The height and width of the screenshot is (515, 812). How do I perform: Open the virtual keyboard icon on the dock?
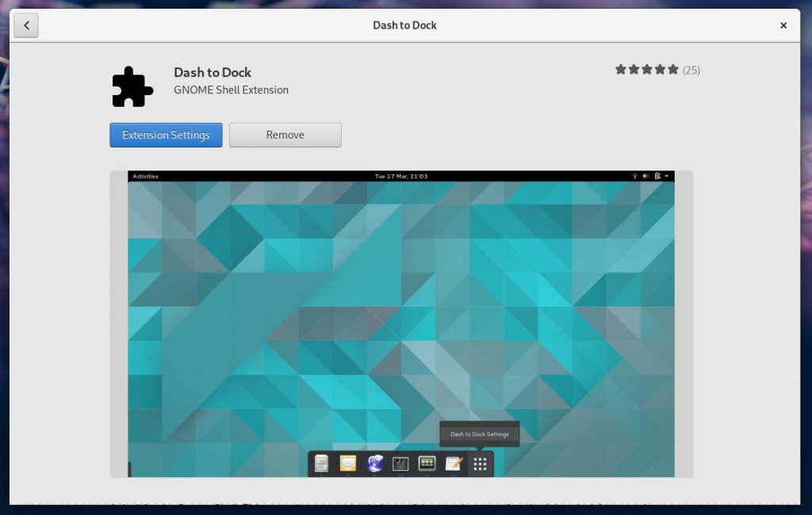click(x=427, y=463)
